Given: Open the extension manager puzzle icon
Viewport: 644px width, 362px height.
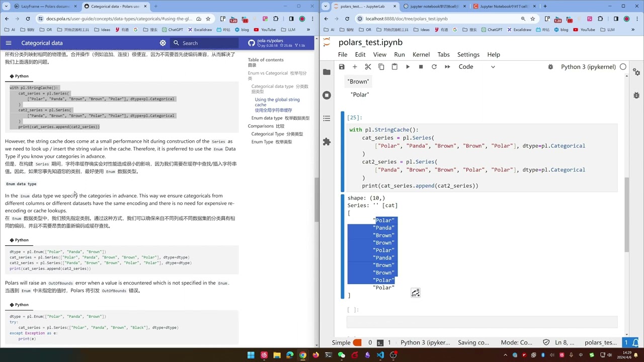Looking at the screenshot, I should [x=327, y=142].
